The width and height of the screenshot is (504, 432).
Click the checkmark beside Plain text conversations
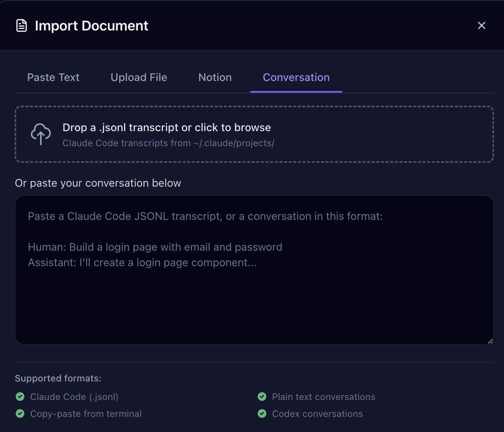point(262,397)
